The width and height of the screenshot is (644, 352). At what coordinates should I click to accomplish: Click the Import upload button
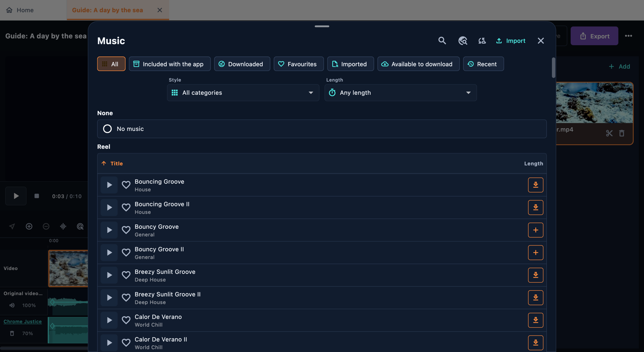pos(510,40)
